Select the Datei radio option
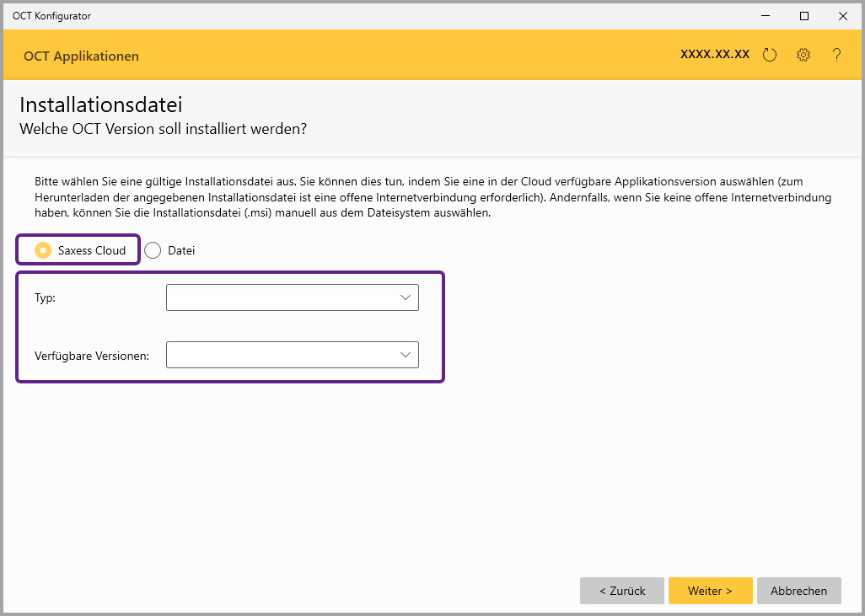The image size is (865, 616). [x=153, y=250]
